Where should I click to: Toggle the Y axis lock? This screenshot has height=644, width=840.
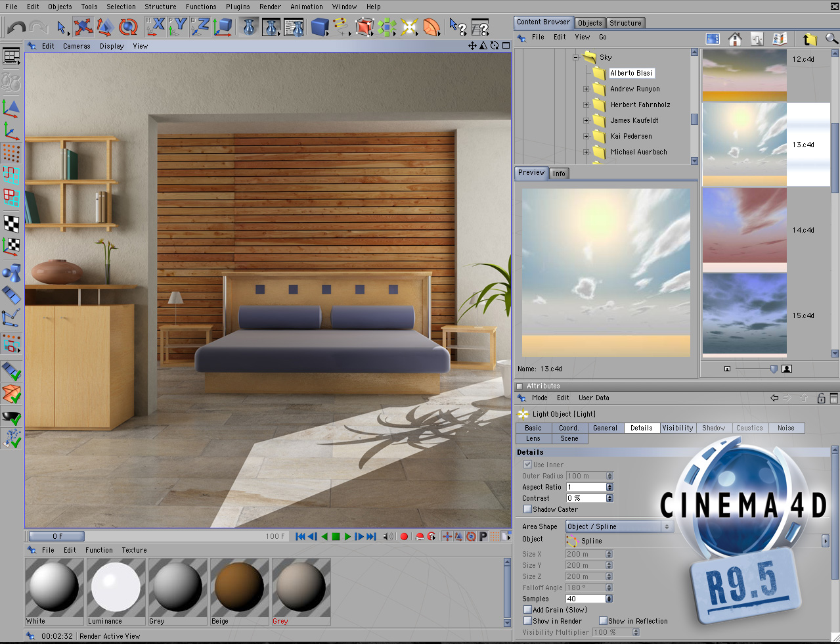pos(178,27)
